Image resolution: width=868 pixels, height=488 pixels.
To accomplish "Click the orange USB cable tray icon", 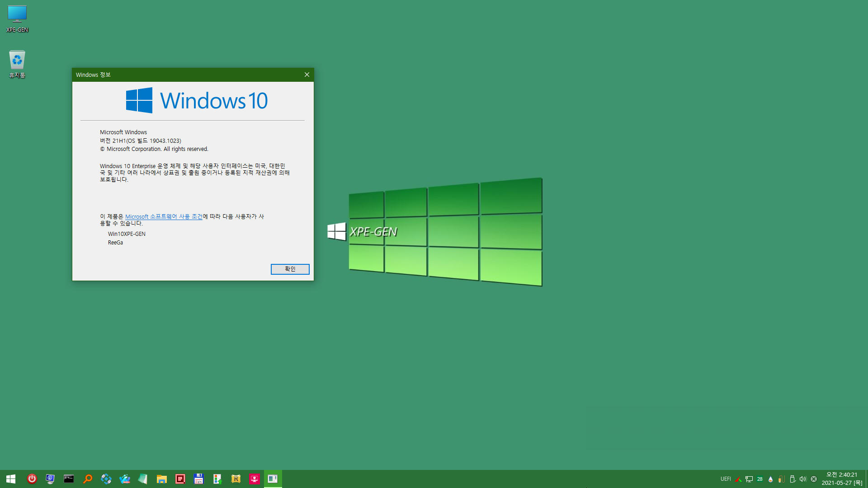I will [x=782, y=479].
